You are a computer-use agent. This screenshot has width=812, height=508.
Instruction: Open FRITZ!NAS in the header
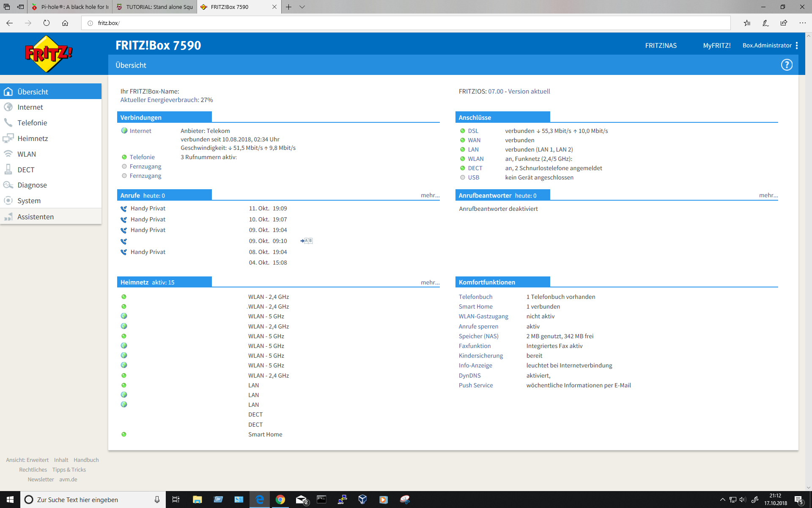661,46
